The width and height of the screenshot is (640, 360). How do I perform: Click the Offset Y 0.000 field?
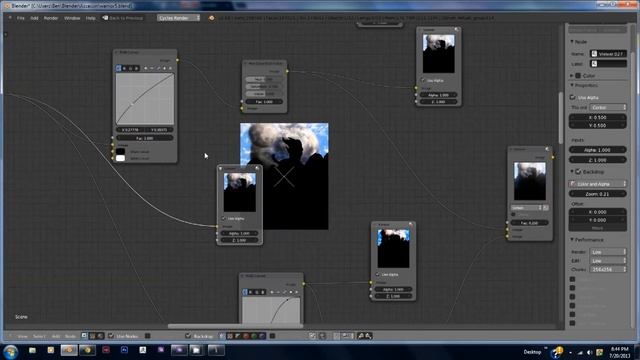coord(598,220)
